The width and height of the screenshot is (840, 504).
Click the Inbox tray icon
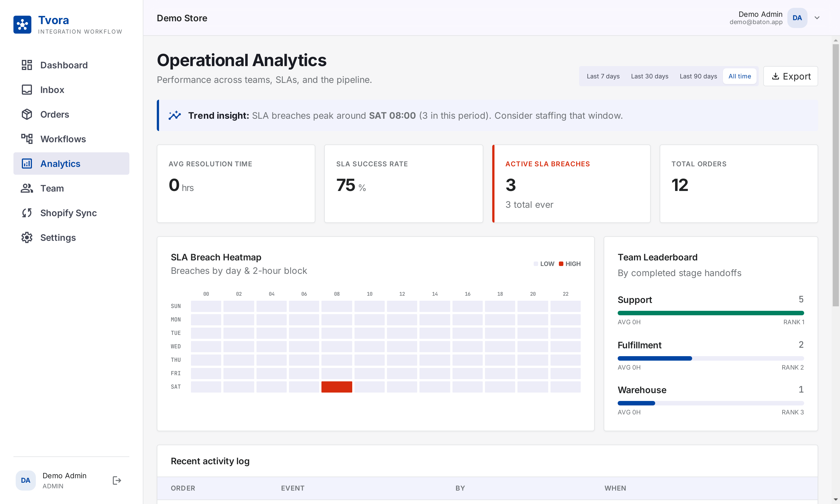click(27, 90)
